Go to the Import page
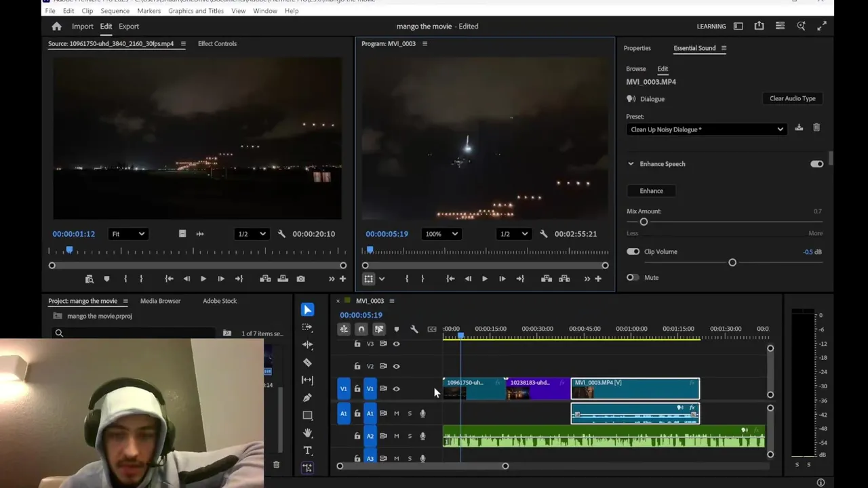 pos(83,26)
